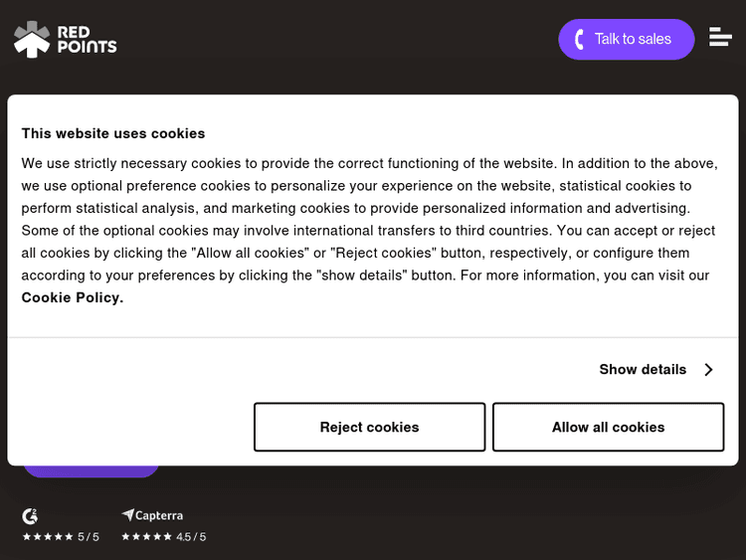Click the G2 5 / 5 score text

89,537
